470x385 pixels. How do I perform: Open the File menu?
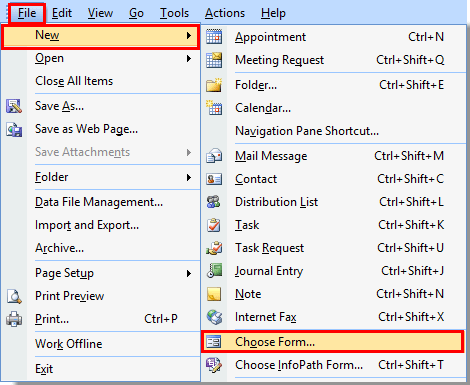(x=27, y=13)
